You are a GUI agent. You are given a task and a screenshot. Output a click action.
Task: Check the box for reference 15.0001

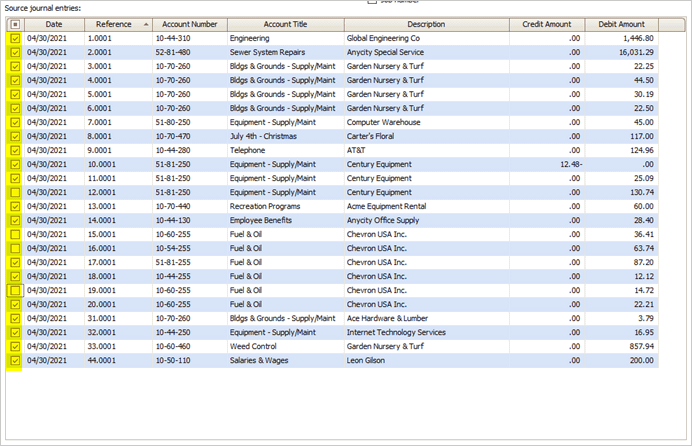pyautogui.click(x=15, y=234)
